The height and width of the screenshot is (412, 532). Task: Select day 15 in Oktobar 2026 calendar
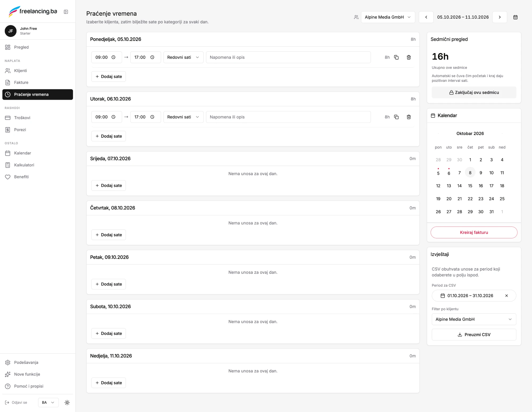(x=470, y=186)
